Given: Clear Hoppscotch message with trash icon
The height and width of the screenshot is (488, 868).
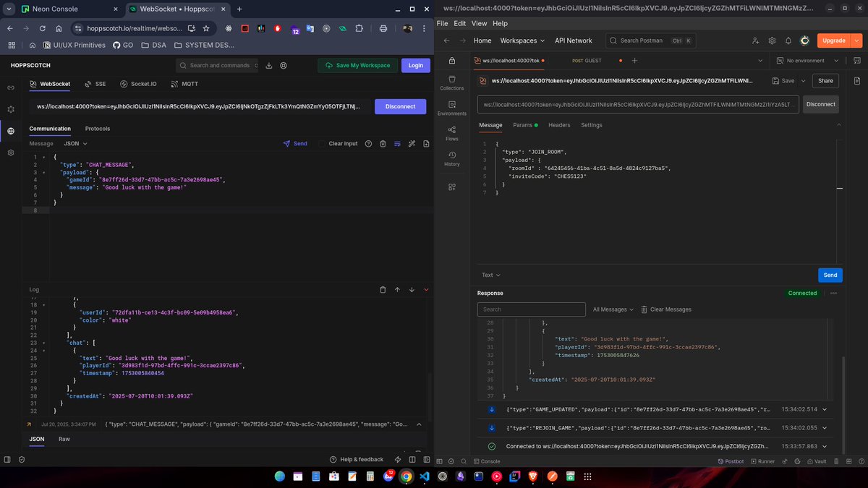Looking at the screenshot, I should click(383, 144).
